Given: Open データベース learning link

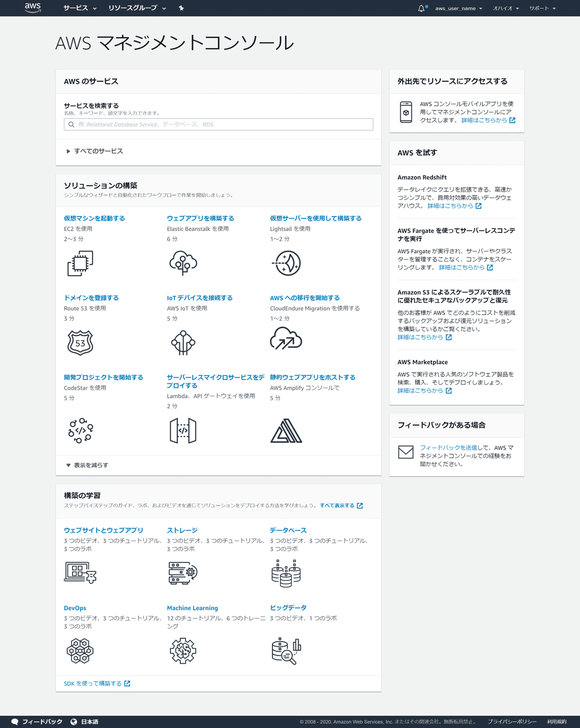Looking at the screenshot, I should tap(288, 530).
